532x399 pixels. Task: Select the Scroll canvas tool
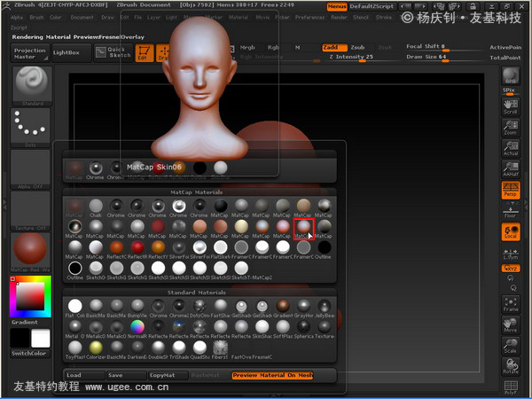[x=511, y=107]
